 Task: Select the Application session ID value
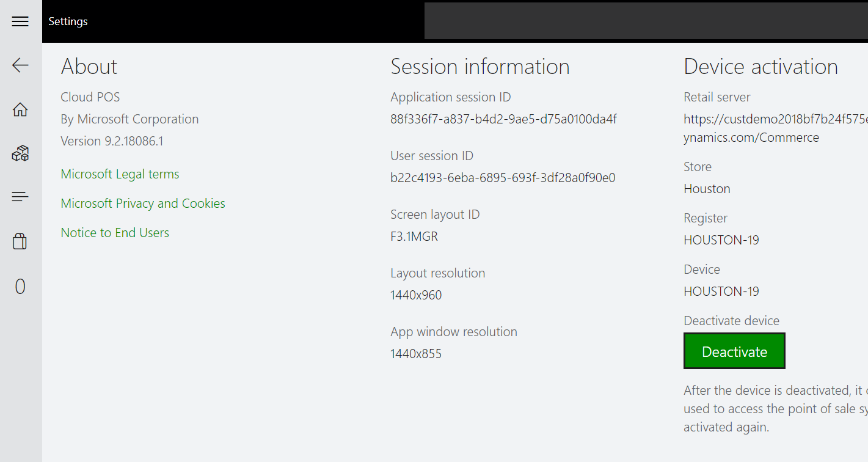coord(503,119)
